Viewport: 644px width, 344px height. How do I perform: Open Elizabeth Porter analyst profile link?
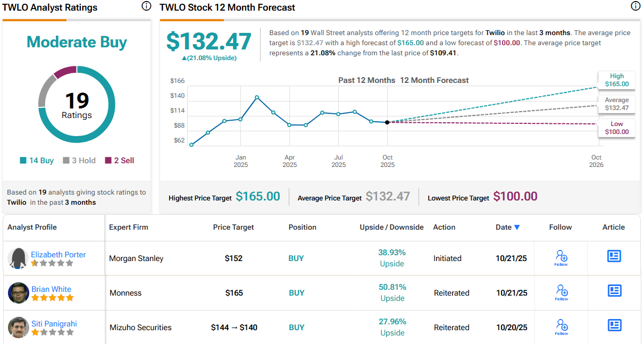pos(58,255)
